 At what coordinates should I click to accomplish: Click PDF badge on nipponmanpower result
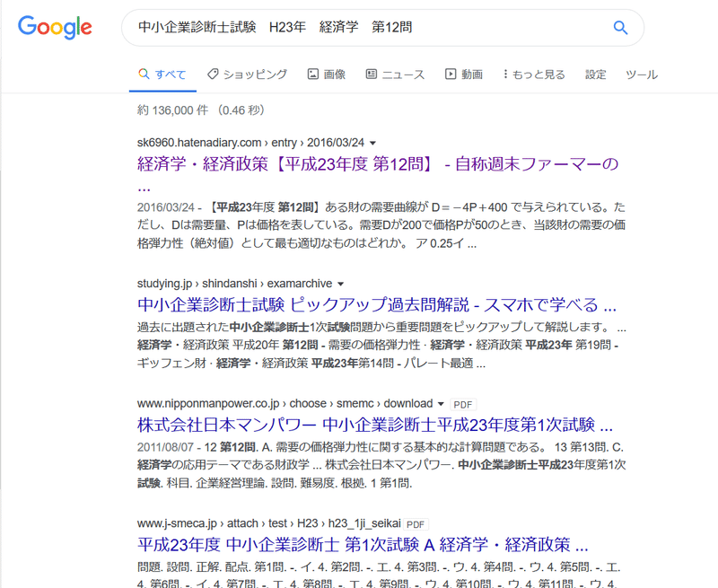[x=462, y=404]
